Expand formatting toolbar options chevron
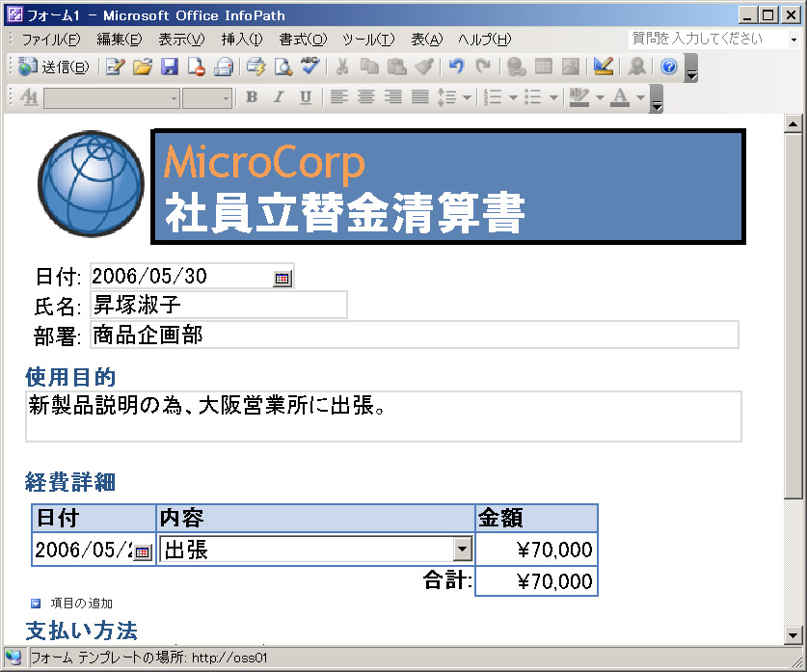The width and height of the screenshot is (807, 672). pos(657,98)
